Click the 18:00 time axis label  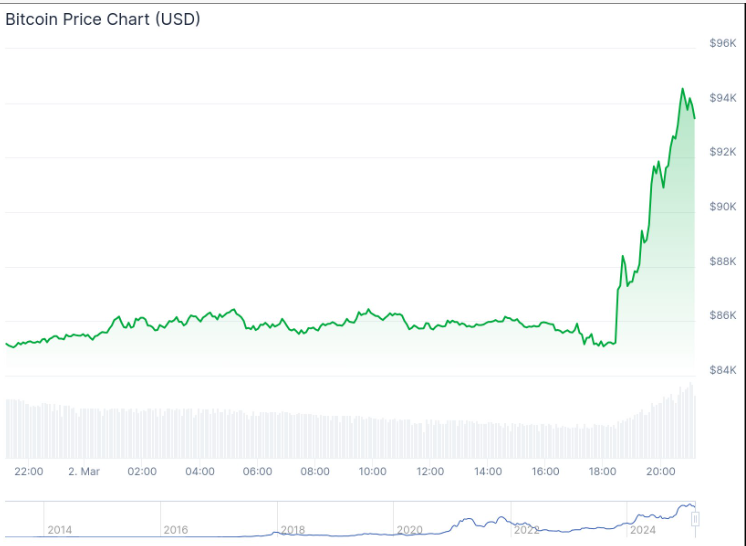pyautogui.click(x=604, y=471)
